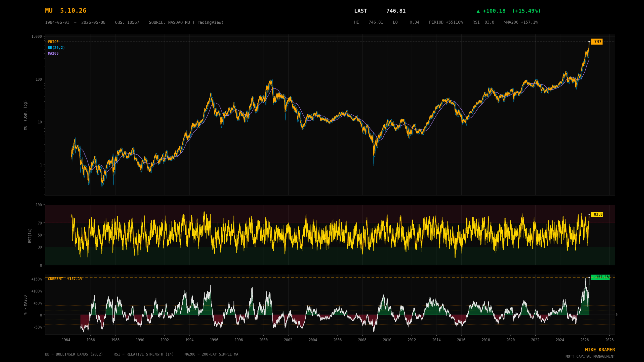Click the "HI 746.81" header stat

coord(369,22)
